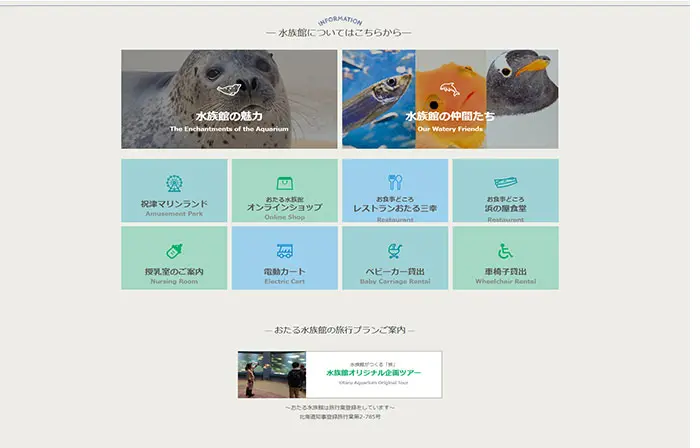The height and width of the screenshot is (448, 700).
Task: Click the fork and spoon icon
Action: click(395, 182)
